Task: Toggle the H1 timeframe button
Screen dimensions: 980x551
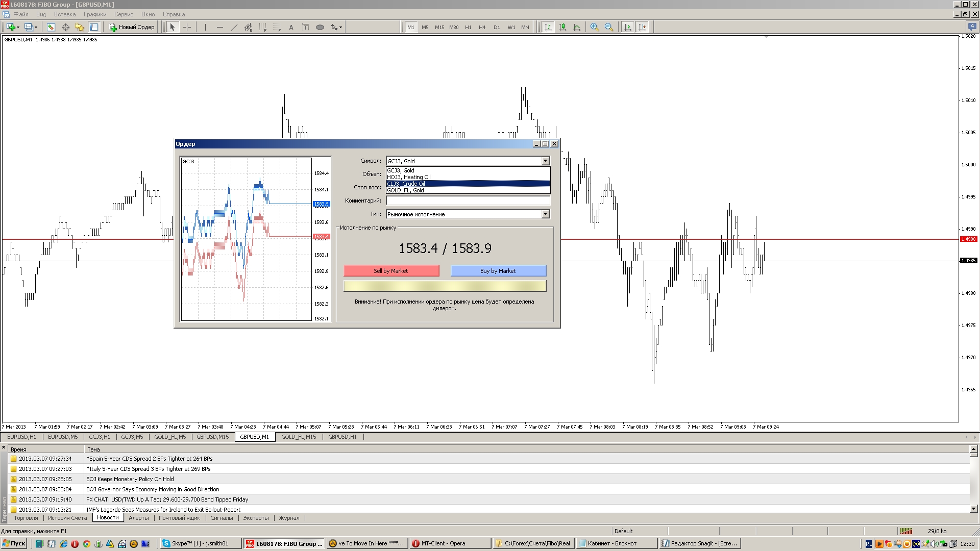Action: click(x=468, y=27)
